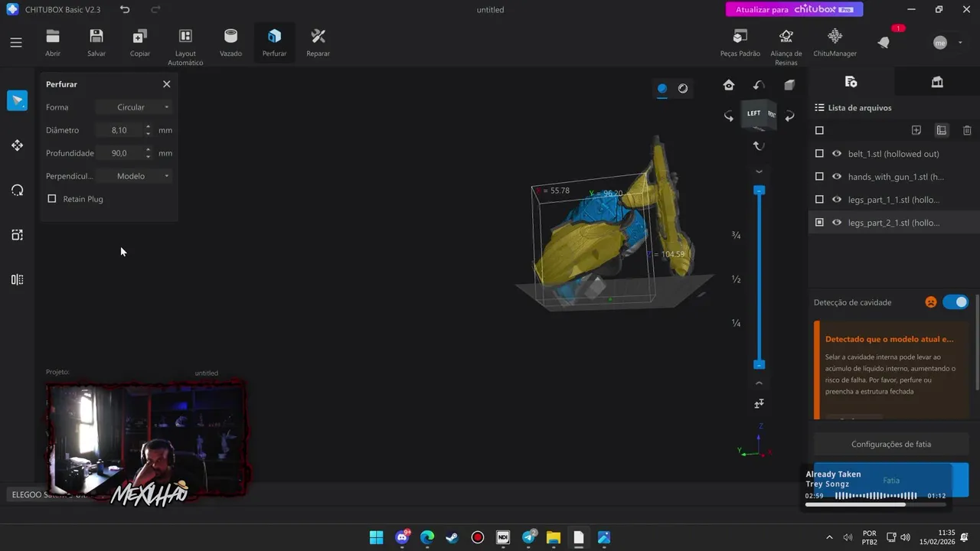
Task: Open the user account dropdown arrow
Action: [961, 43]
